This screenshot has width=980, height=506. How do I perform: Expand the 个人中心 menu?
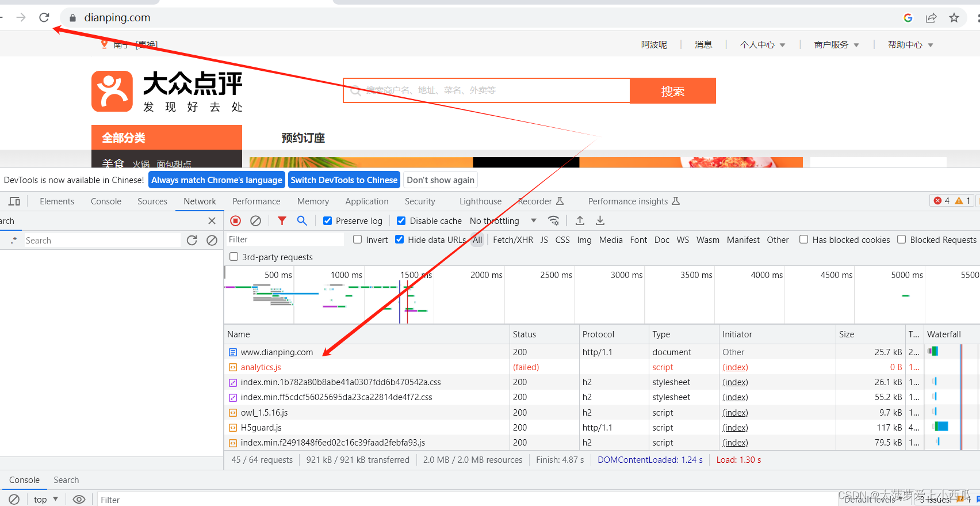tap(763, 44)
